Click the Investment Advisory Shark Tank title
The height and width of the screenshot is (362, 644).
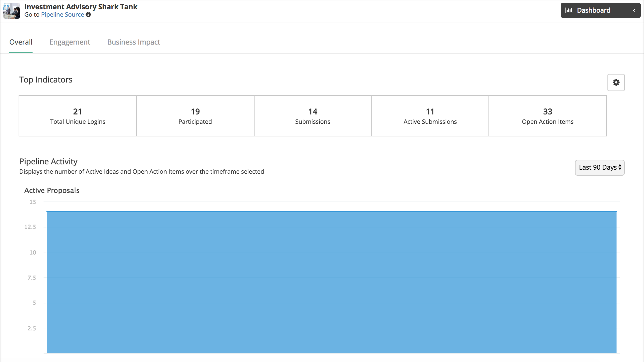81,7
